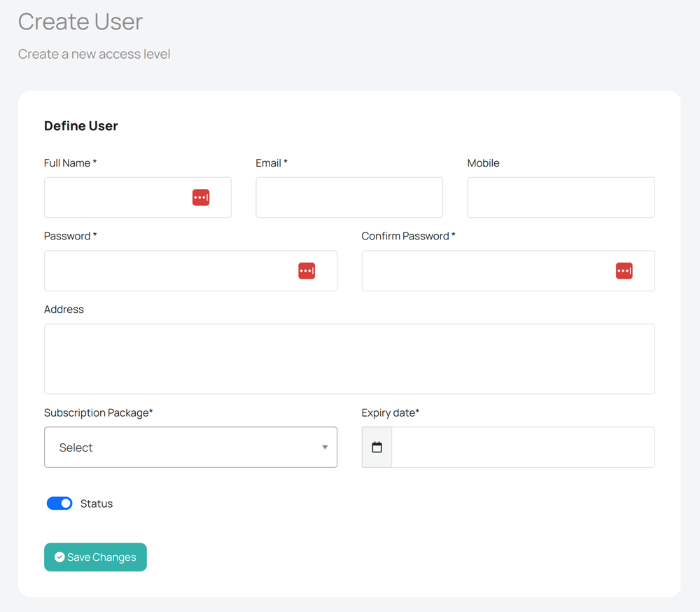Viewport: 700px width, 612px height.
Task: Click the Address text area
Action: pyautogui.click(x=349, y=359)
